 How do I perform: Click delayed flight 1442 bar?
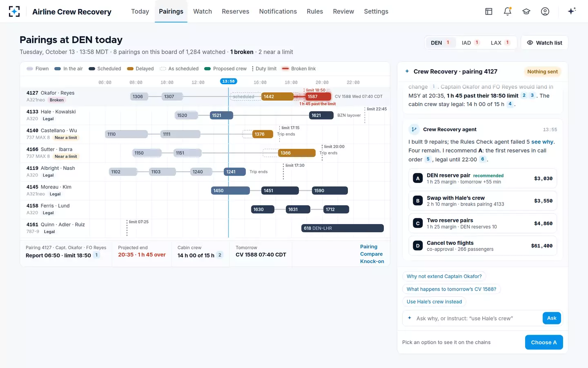click(277, 96)
